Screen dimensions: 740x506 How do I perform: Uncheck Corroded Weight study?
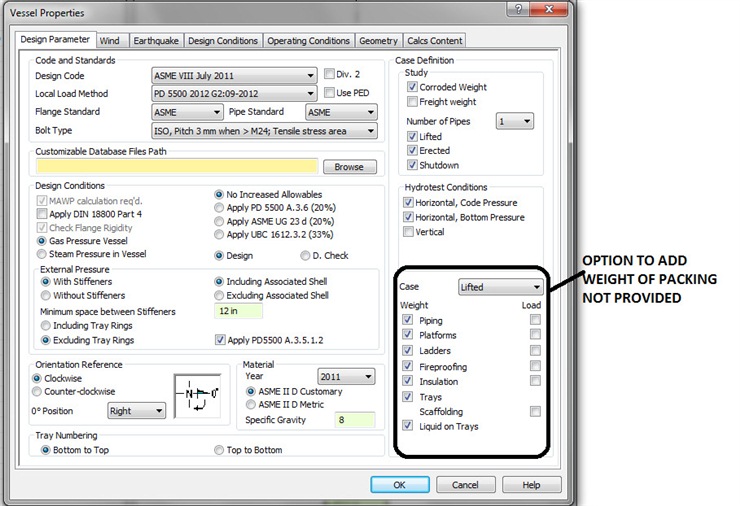(x=412, y=87)
